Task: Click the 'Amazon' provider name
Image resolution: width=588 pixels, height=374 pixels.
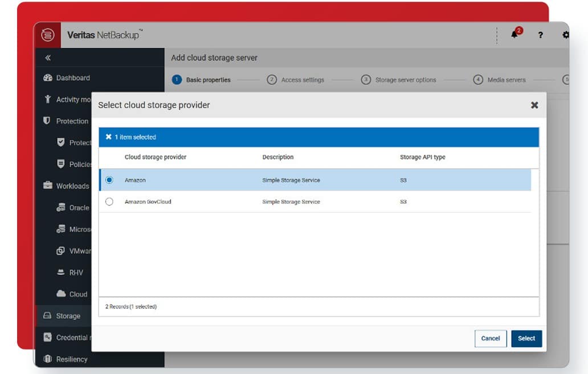Action: 135,180
